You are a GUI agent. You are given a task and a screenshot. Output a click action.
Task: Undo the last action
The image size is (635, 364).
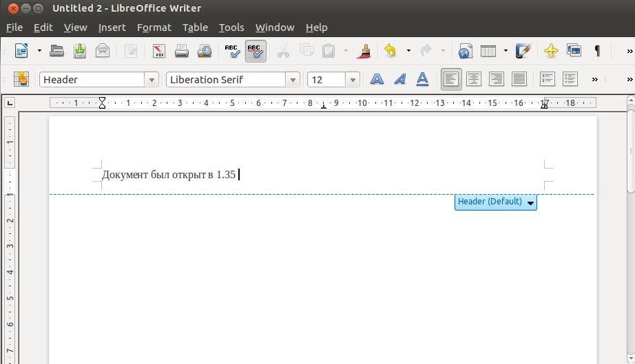(x=390, y=51)
